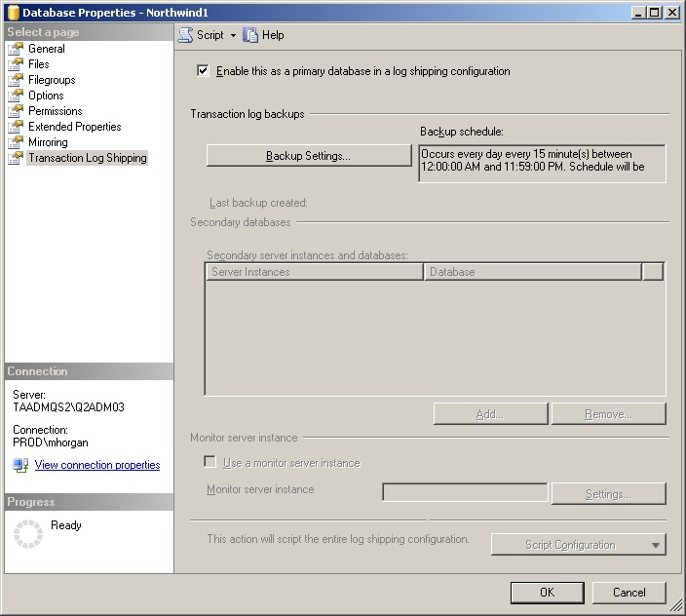Click monitor server Settings button
686x616 pixels.
coord(609,494)
